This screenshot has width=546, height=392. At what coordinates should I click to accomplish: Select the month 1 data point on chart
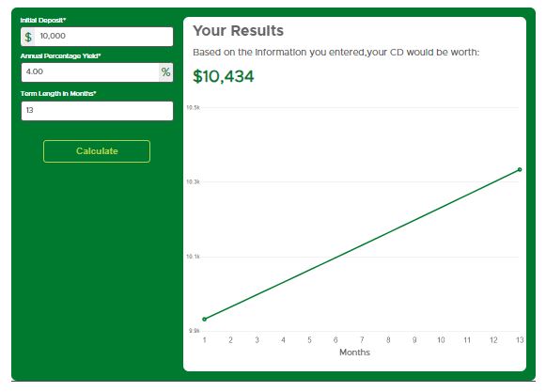205,320
